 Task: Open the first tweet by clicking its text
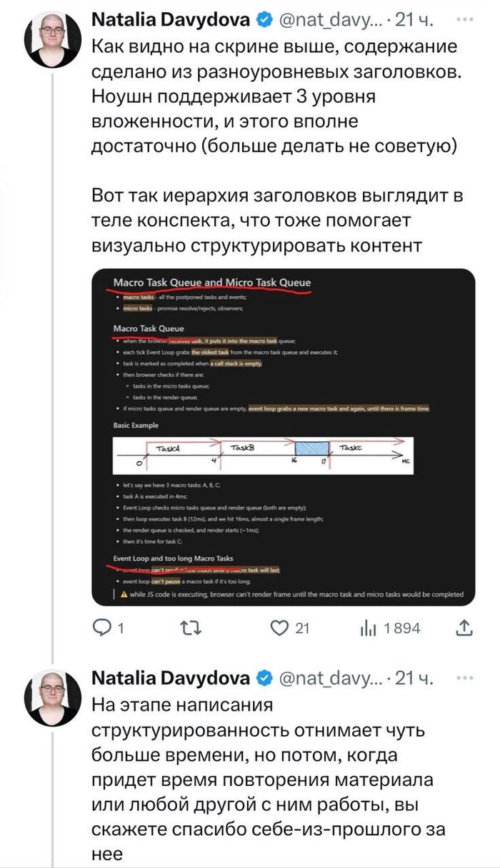[275, 93]
